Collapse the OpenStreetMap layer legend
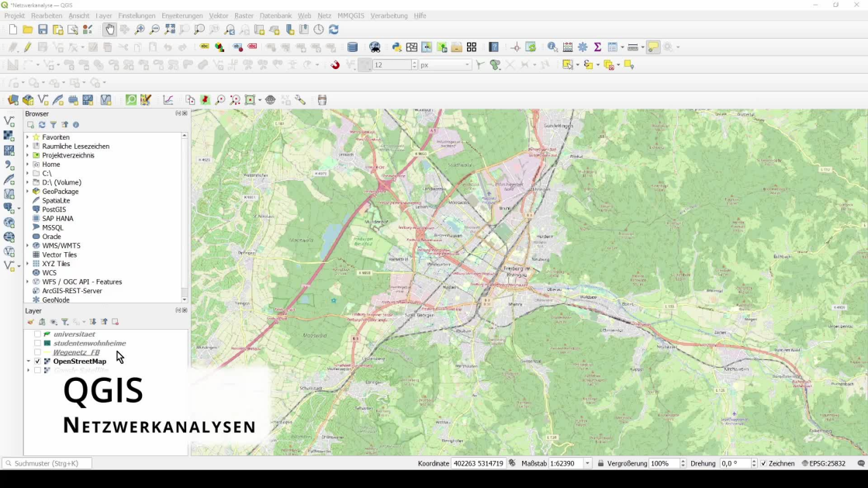This screenshot has width=868, height=488. (28, 362)
